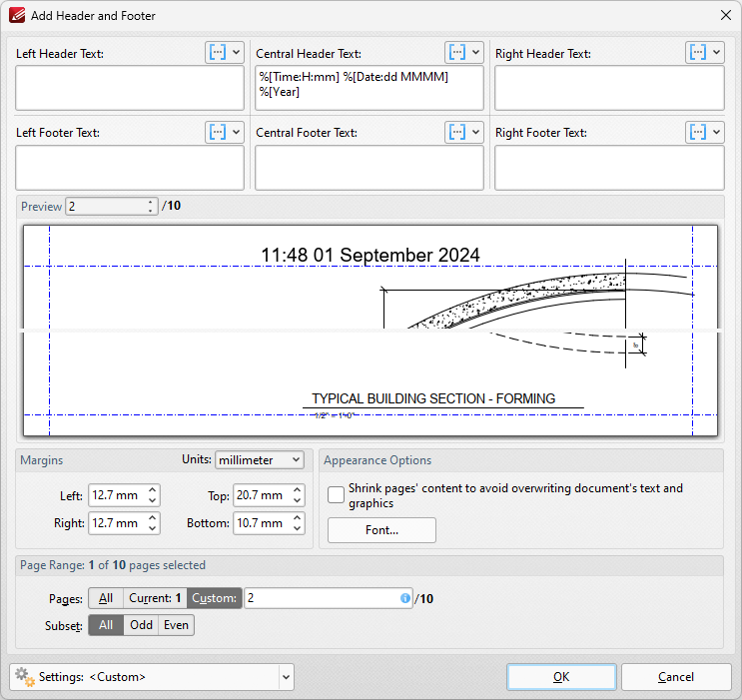The width and height of the screenshot is (742, 700).
Task: Click the Settings gear icon
Action: tap(24, 676)
